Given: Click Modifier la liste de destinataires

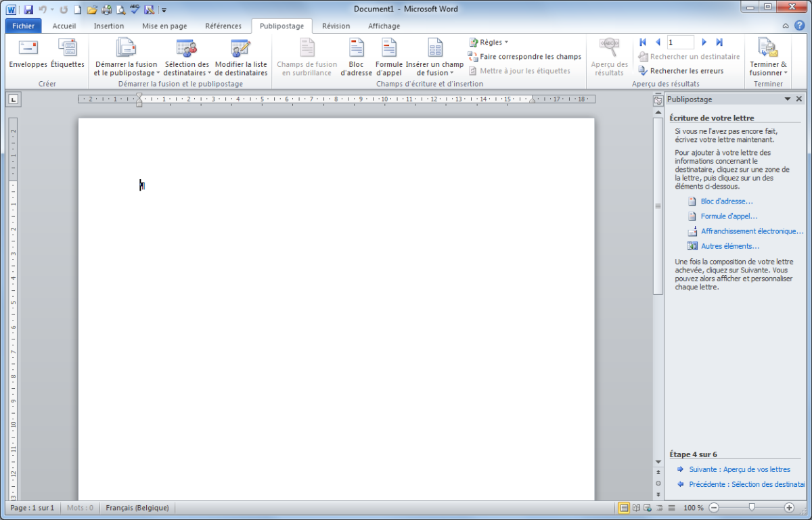Looking at the screenshot, I should pyautogui.click(x=241, y=57).
